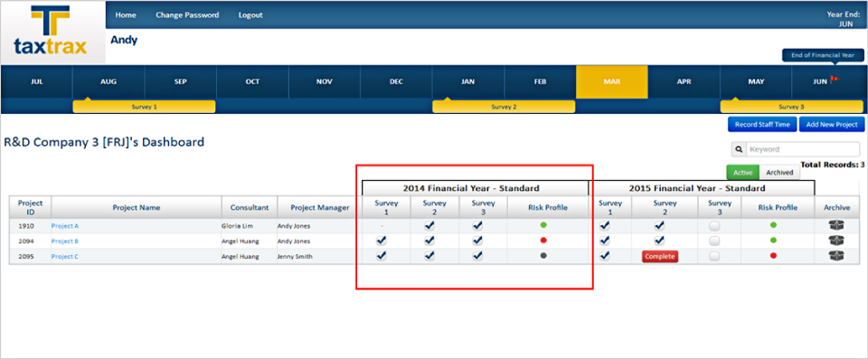868x359 pixels.
Task: Click Survey 1 timeline bar
Action: (x=144, y=107)
